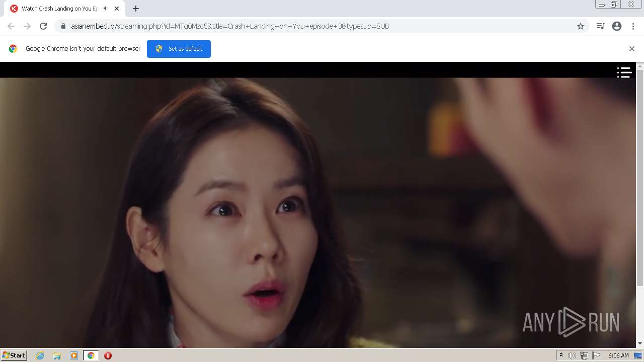Viewport: 644px width, 362px height.
Task: Click the page scrollbar down arrow
Action: tap(640, 343)
